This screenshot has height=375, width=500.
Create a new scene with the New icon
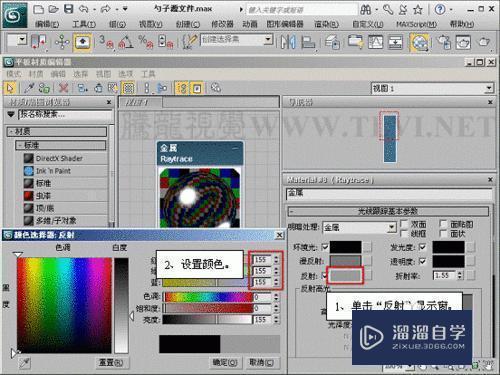39,9
